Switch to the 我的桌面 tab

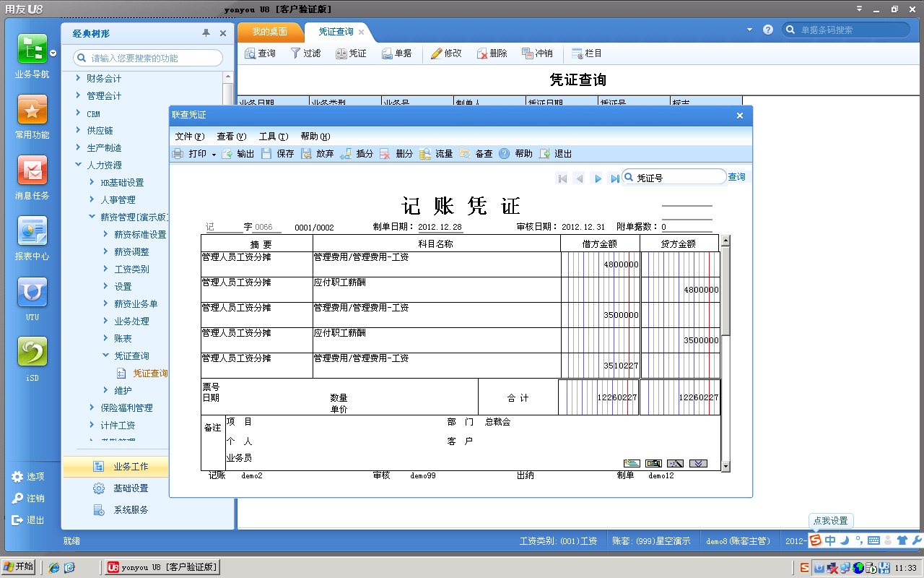coord(270,32)
